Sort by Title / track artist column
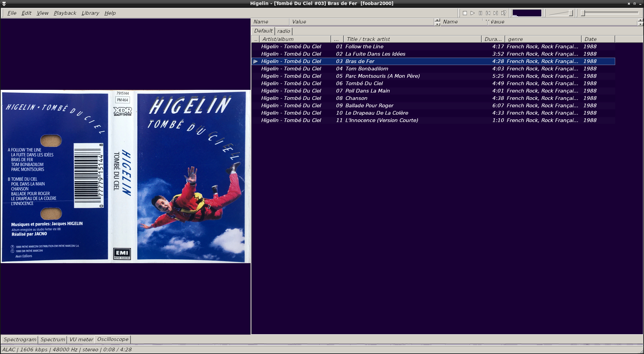Viewport: 644px width, 354px height. 412,39
